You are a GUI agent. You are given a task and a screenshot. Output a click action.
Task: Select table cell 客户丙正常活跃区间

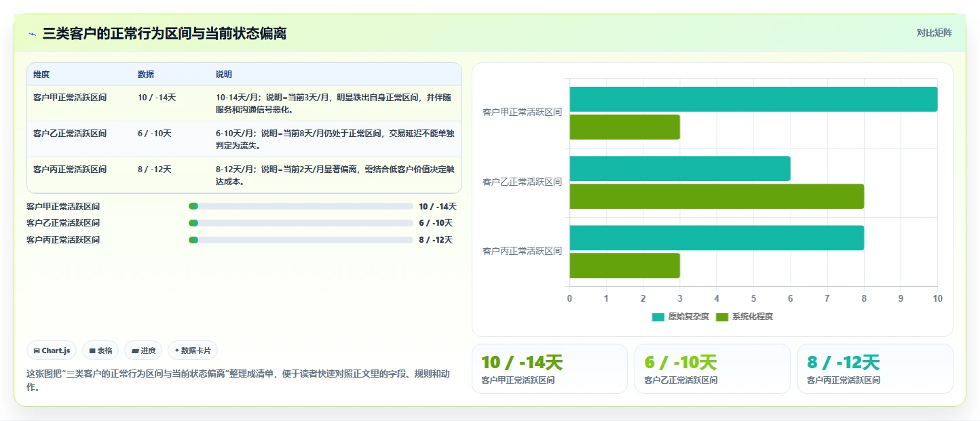click(x=70, y=169)
